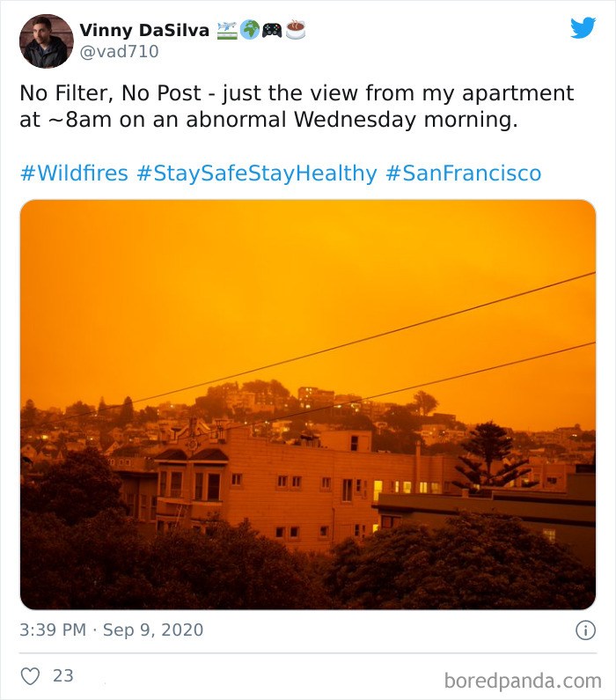The width and height of the screenshot is (616, 700).
Task: View the 23 likes count
Action: click(63, 676)
